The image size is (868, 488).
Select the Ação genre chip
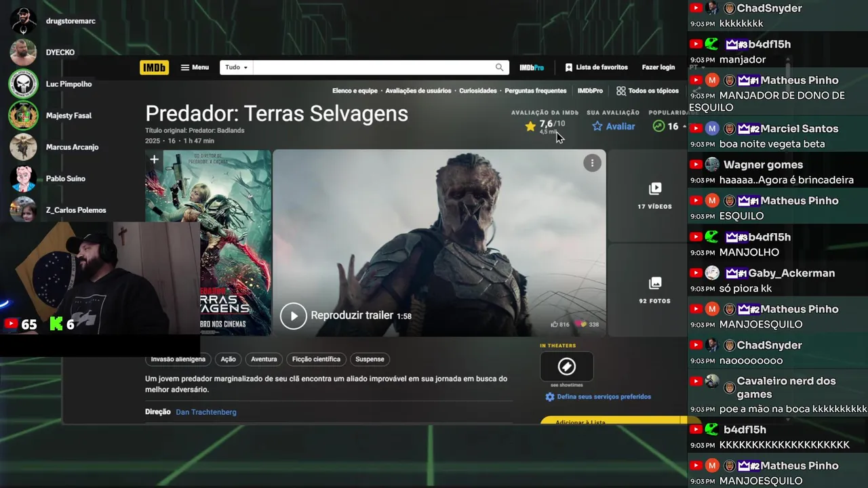click(x=229, y=359)
